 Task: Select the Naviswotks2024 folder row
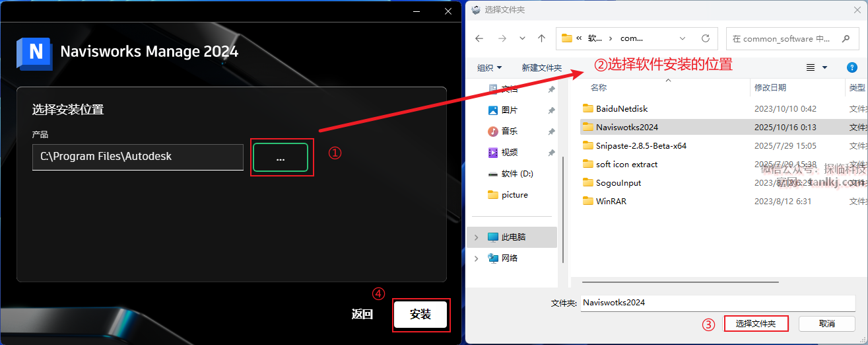pos(723,127)
